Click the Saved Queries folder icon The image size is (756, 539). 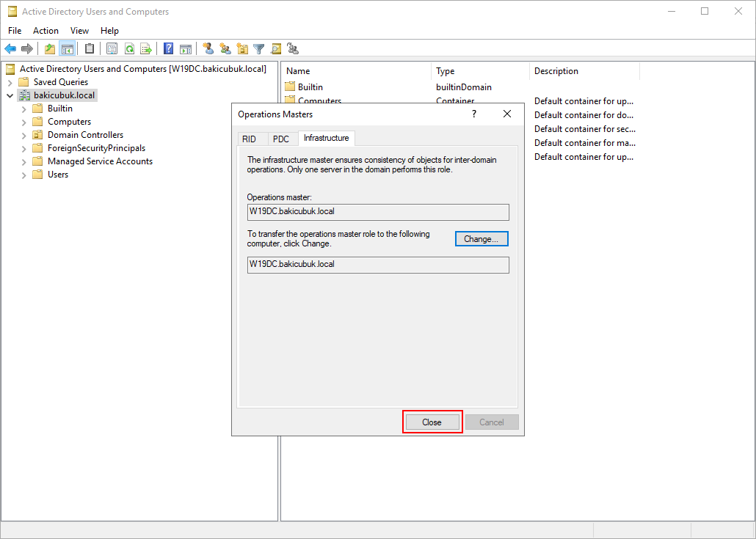(23, 82)
